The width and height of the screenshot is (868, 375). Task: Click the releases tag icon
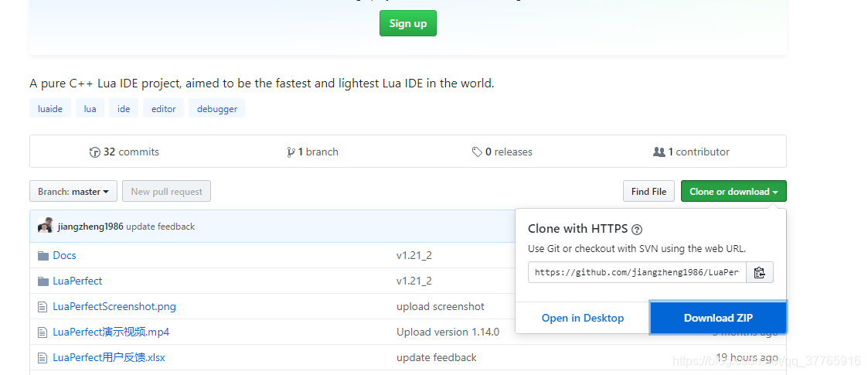click(477, 152)
